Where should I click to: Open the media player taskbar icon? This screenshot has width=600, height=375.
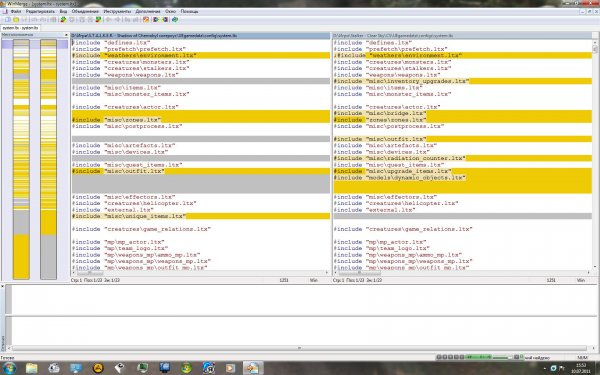click(x=230, y=368)
